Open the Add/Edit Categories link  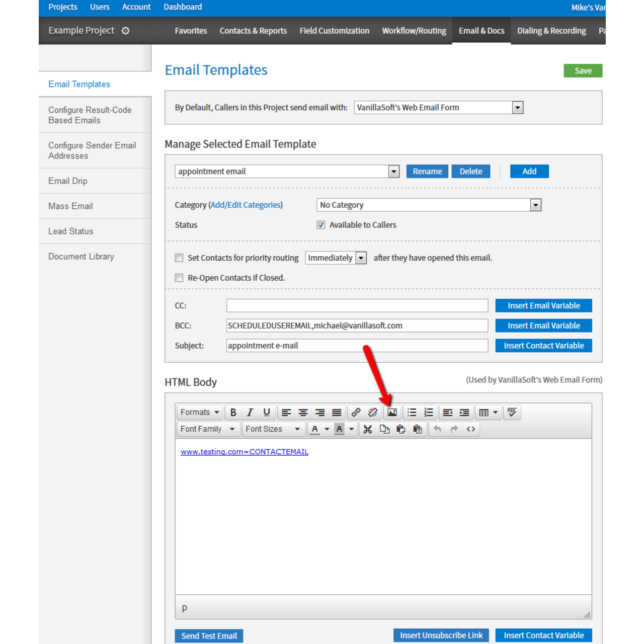click(x=246, y=205)
